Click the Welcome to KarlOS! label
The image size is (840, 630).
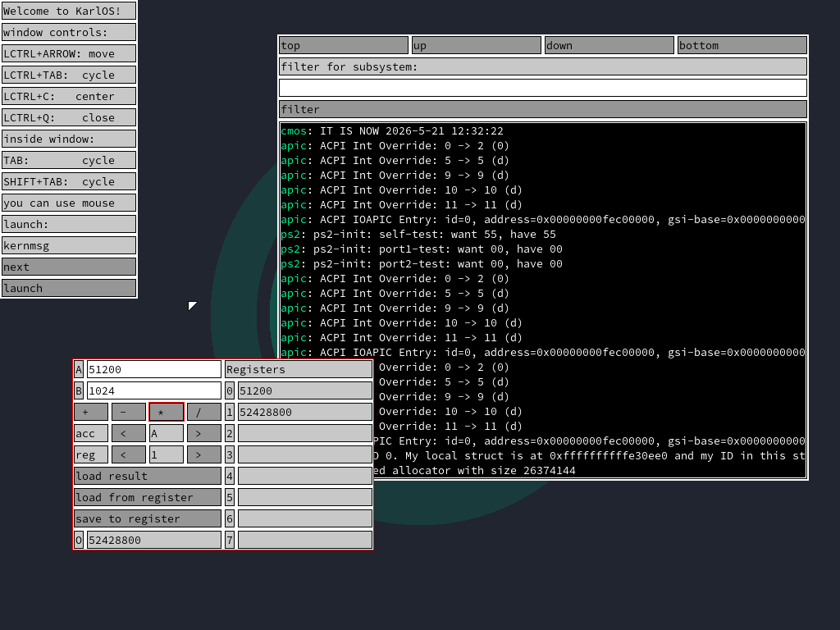point(69,11)
